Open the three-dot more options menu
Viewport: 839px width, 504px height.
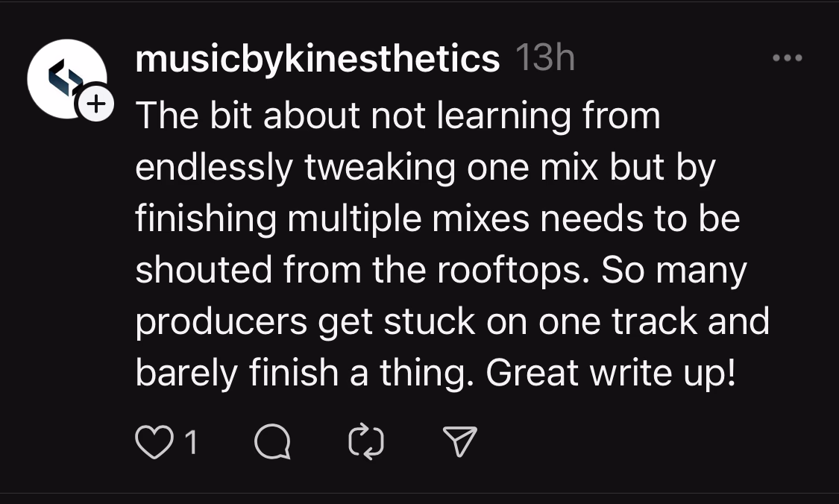coord(788,58)
